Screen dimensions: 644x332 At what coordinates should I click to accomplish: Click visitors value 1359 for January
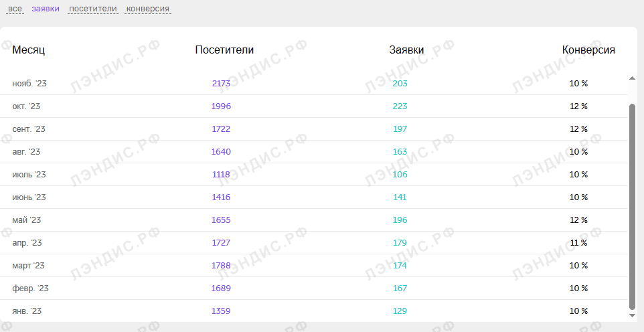[x=221, y=311]
